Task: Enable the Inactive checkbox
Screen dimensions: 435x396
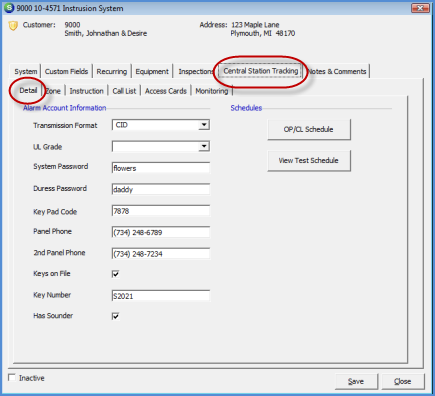Action: [12, 378]
